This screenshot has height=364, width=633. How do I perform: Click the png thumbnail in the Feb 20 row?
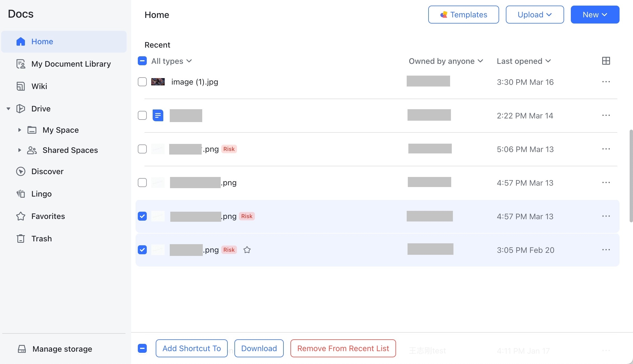pos(158,250)
